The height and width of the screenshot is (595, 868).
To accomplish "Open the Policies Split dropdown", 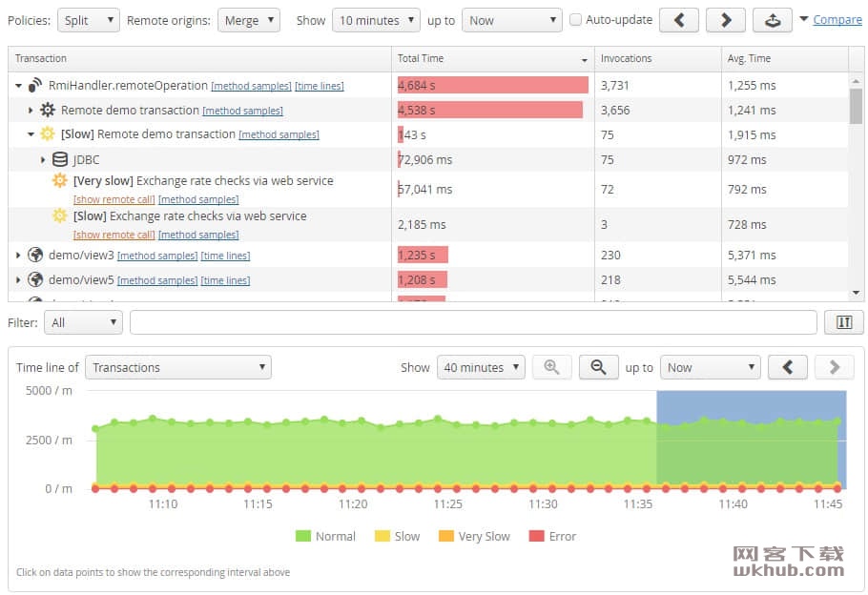I will click(x=89, y=20).
